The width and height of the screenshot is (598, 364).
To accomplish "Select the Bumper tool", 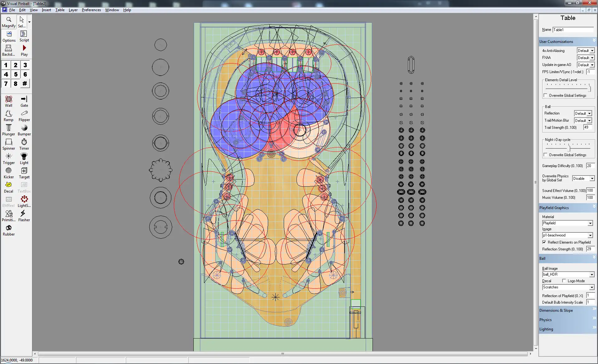I will pos(24,129).
